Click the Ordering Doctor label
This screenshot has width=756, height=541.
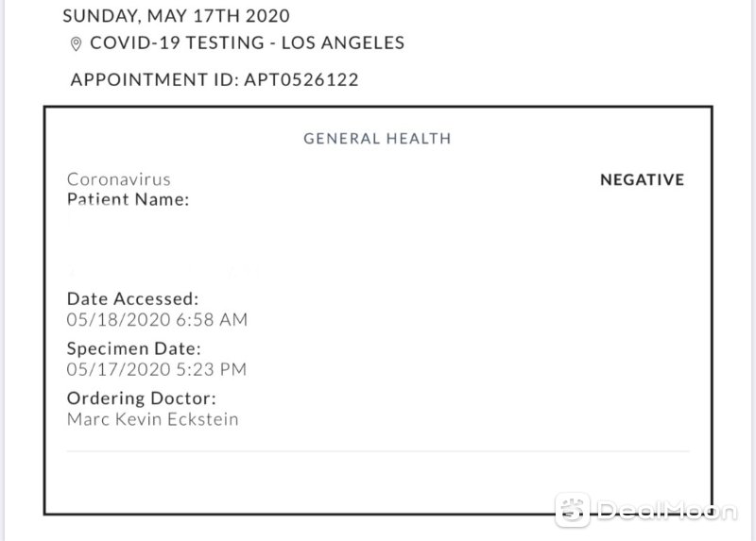[x=141, y=398]
